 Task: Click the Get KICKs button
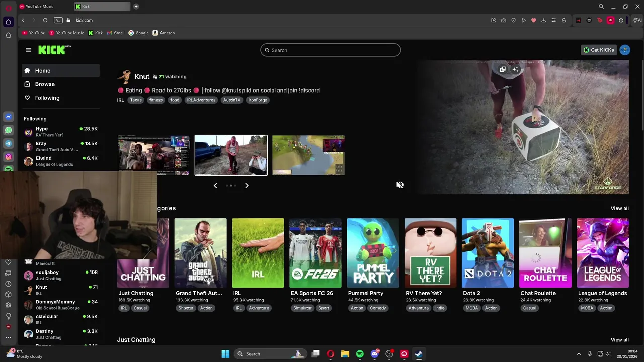point(598,50)
